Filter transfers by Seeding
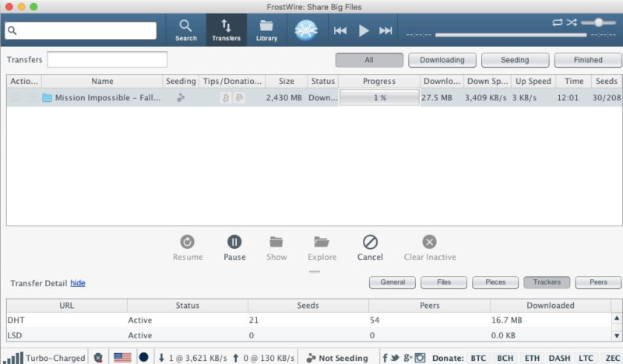 click(515, 60)
